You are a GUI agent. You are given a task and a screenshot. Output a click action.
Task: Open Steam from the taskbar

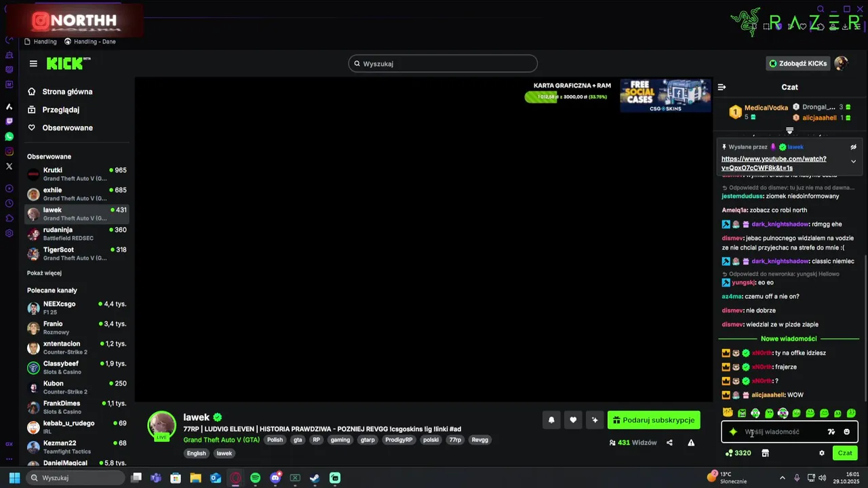tap(315, 478)
